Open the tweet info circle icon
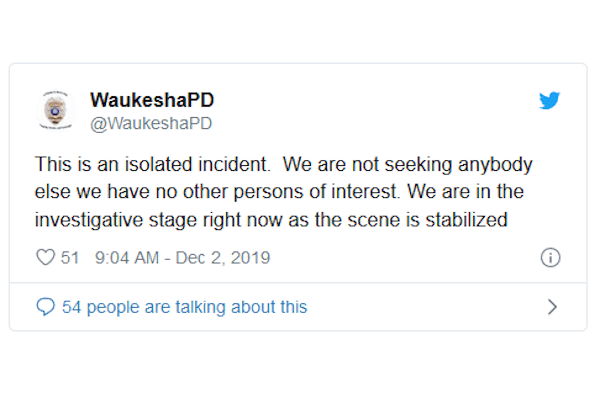Viewport: 600px width, 400px height. point(550,258)
